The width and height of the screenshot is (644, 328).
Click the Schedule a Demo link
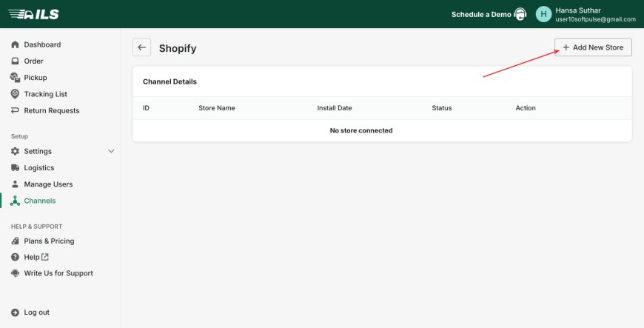(x=481, y=14)
